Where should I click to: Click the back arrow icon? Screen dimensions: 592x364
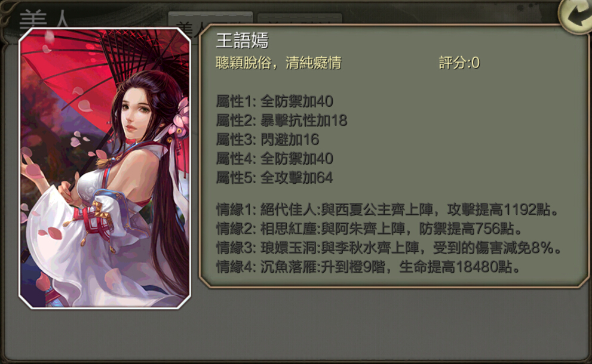pos(575,16)
